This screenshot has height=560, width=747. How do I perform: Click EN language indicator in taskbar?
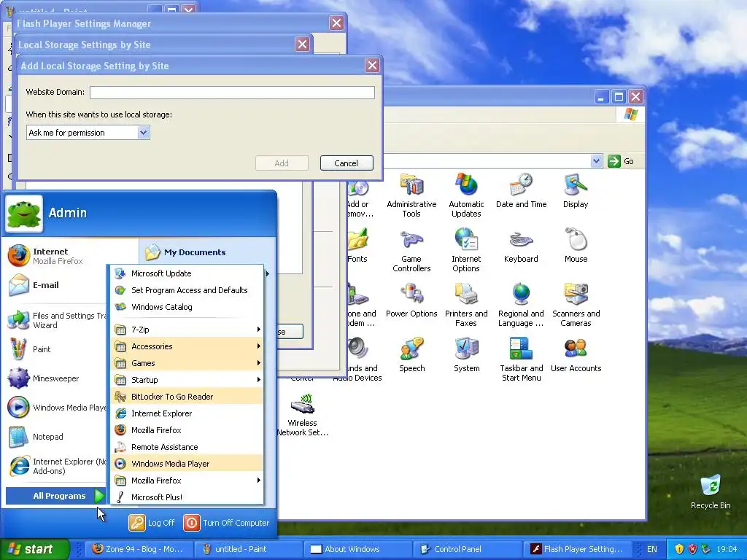point(651,549)
